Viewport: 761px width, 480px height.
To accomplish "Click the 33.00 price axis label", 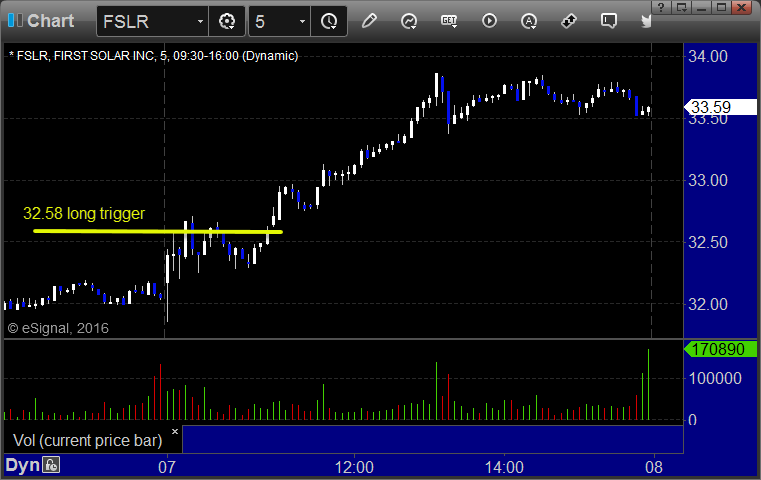I will (708, 181).
